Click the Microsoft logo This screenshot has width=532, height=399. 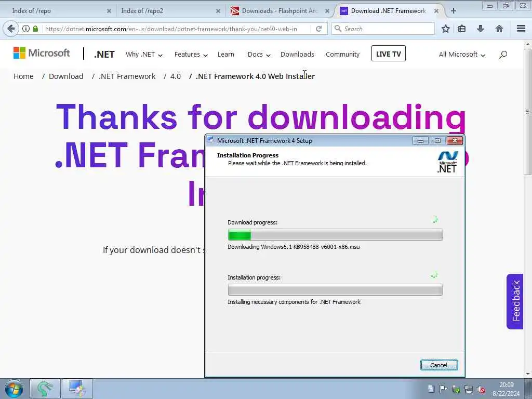42,53
